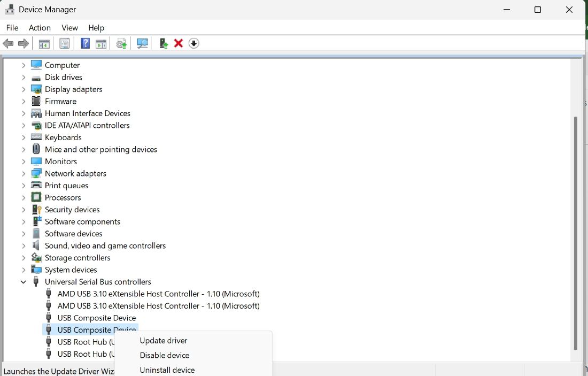Expand the Keyboards category
Image resolution: width=588 pixels, height=376 pixels.
pyautogui.click(x=24, y=137)
